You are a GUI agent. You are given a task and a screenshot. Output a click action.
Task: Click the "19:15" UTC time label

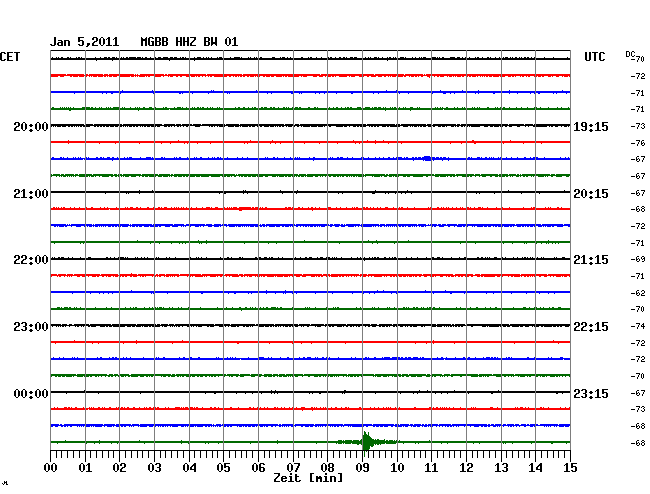(591, 127)
